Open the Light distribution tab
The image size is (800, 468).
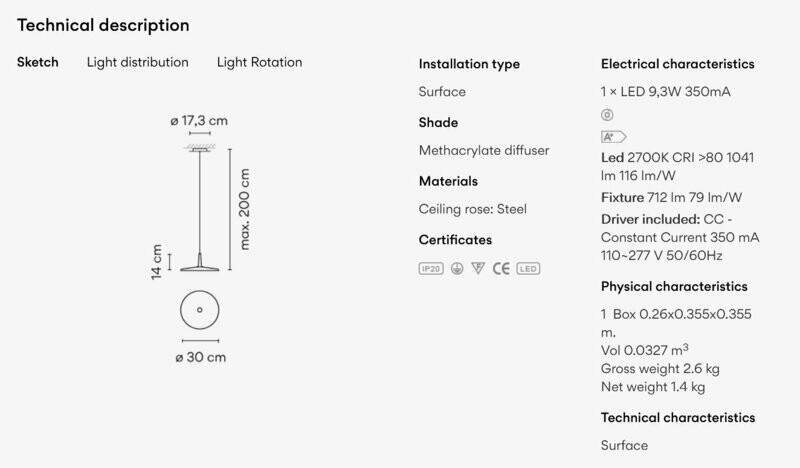138,62
